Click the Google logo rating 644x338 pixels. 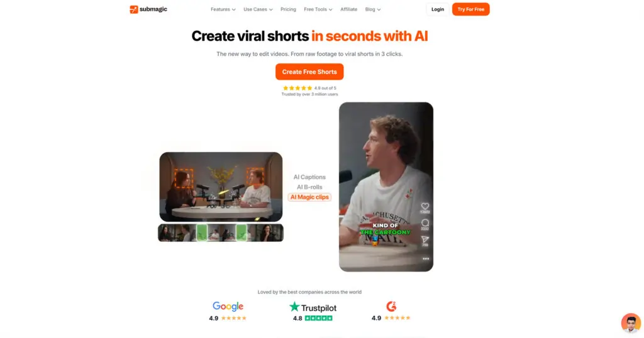pos(228,307)
